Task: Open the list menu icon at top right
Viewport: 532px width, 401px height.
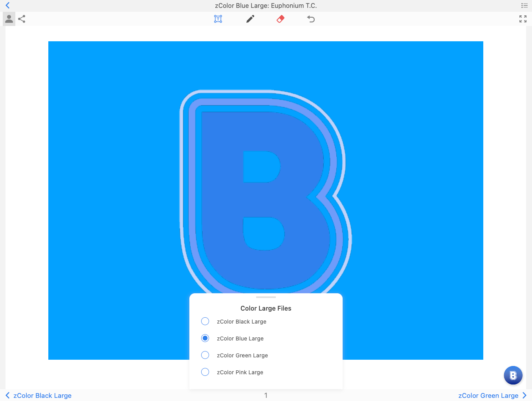Action: [524, 6]
